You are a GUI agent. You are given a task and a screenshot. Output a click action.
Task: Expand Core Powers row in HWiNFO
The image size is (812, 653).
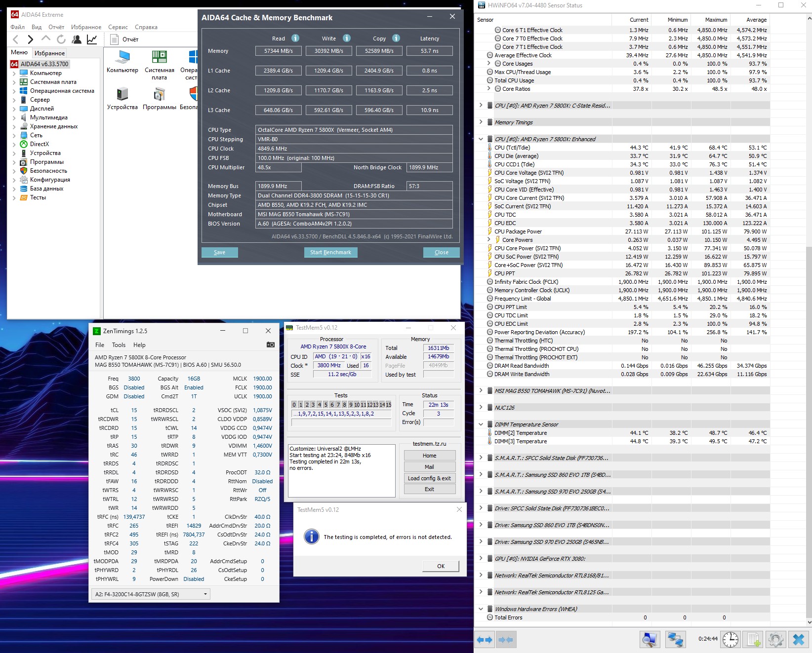[489, 239]
